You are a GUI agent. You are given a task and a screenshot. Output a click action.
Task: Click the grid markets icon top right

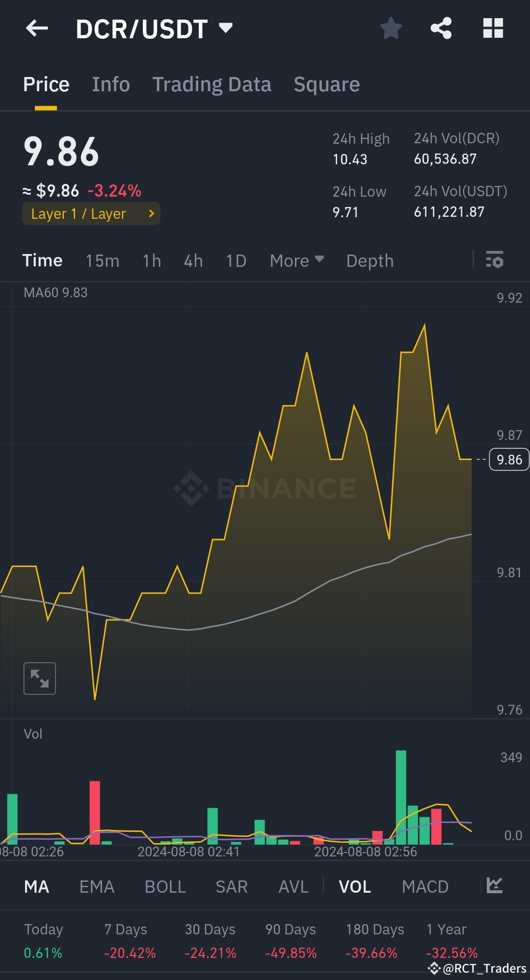(x=493, y=28)
